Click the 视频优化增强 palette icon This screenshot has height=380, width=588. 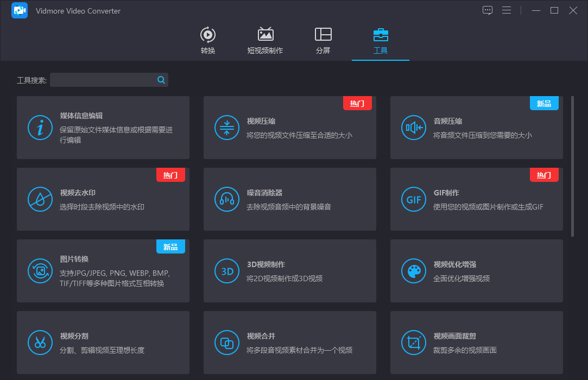pyautogui.click(x=414, y=271)
